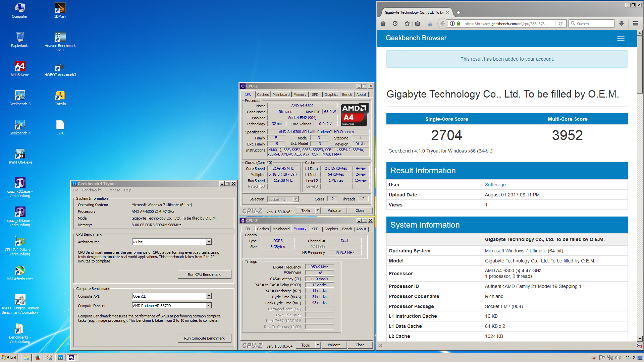Screen dimensions: 644x362
Task: Open the bookmarks list icon in browser
Action: [x=418, y=23]
